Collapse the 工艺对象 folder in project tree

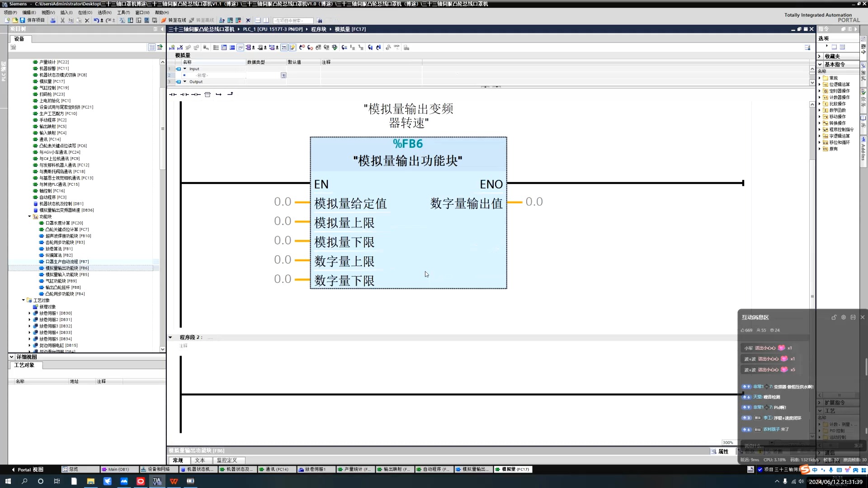pyautogui.click(x=24, y=300)
